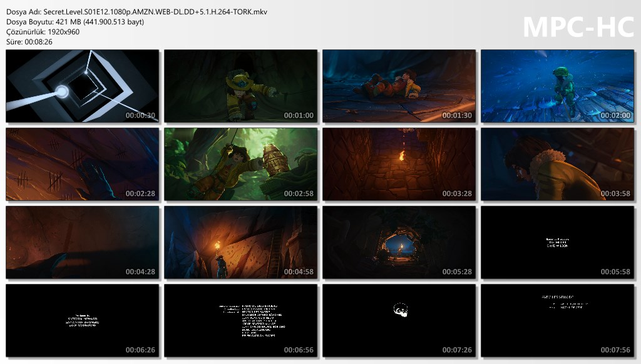Viewport: 641px width, 364px height.
Task: Click the file name line ending in TORK.mkv
Action: pos(136,12)
